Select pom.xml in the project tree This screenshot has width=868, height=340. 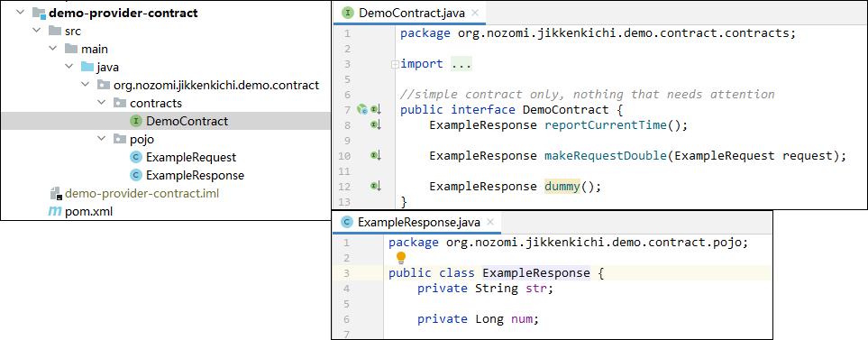pos(88,212)
